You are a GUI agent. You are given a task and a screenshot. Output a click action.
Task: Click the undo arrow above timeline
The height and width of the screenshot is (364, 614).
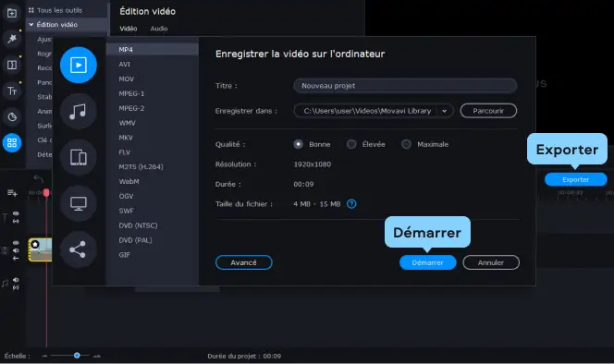coord(38,178)
